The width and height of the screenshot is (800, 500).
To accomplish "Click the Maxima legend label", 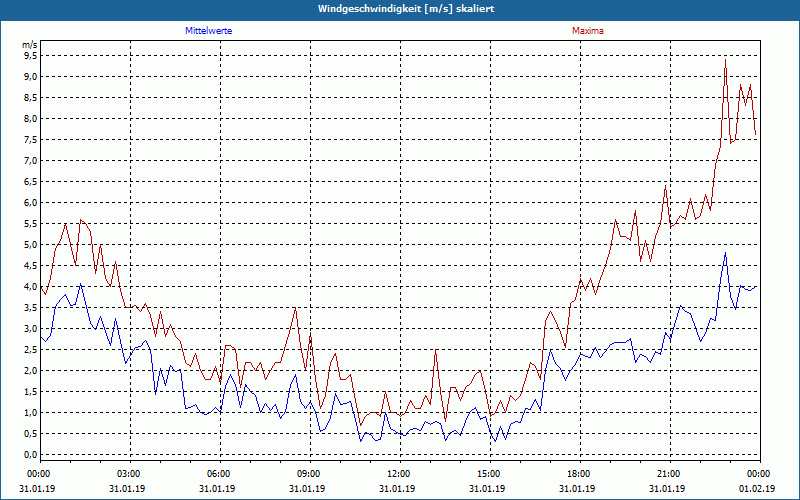I will 587,31.
